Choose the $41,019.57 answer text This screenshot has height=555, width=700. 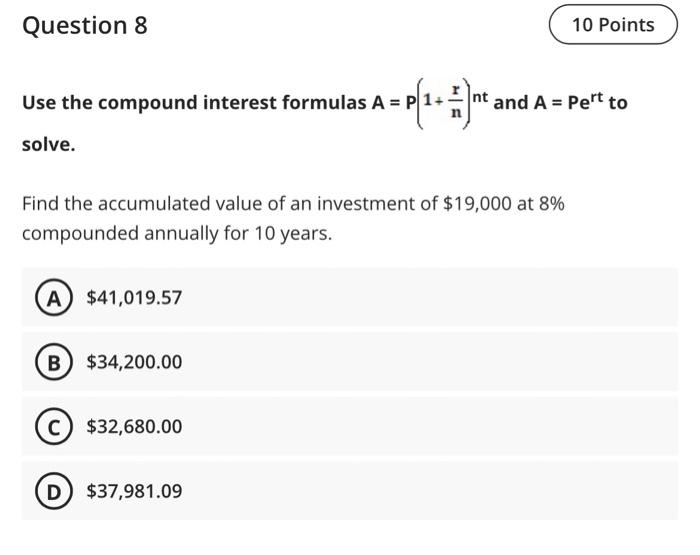[x=134, y=298]
